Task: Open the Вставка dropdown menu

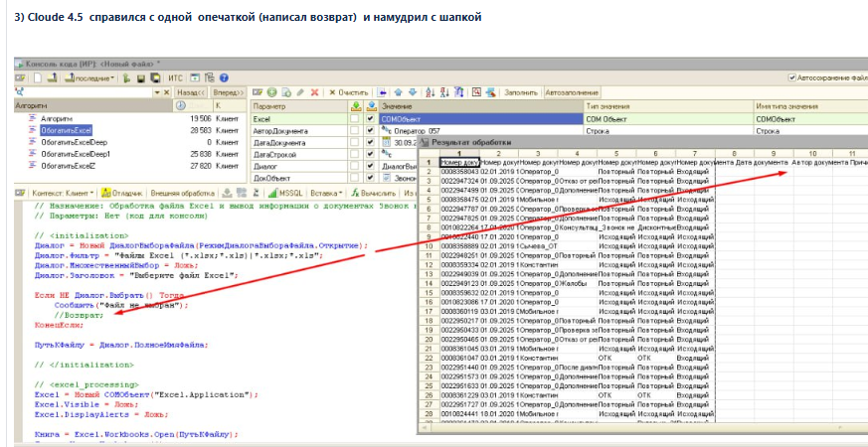Action: [x=326, y=193]
